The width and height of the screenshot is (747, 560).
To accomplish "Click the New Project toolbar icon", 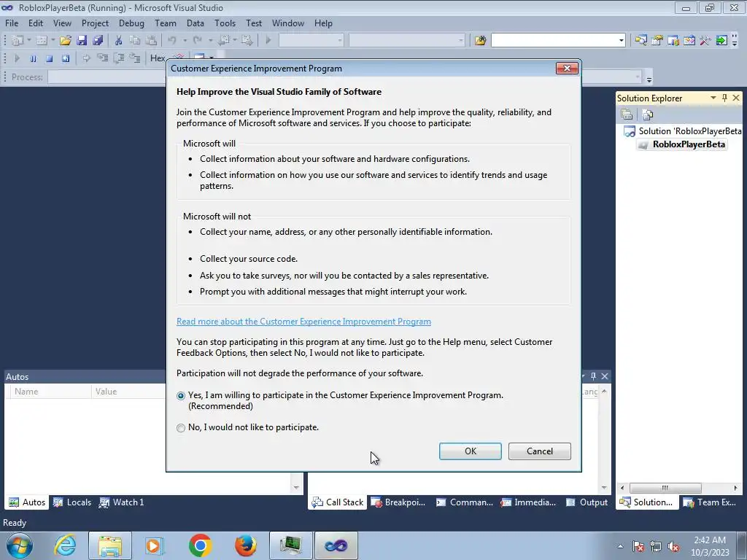I will (18, 41).
